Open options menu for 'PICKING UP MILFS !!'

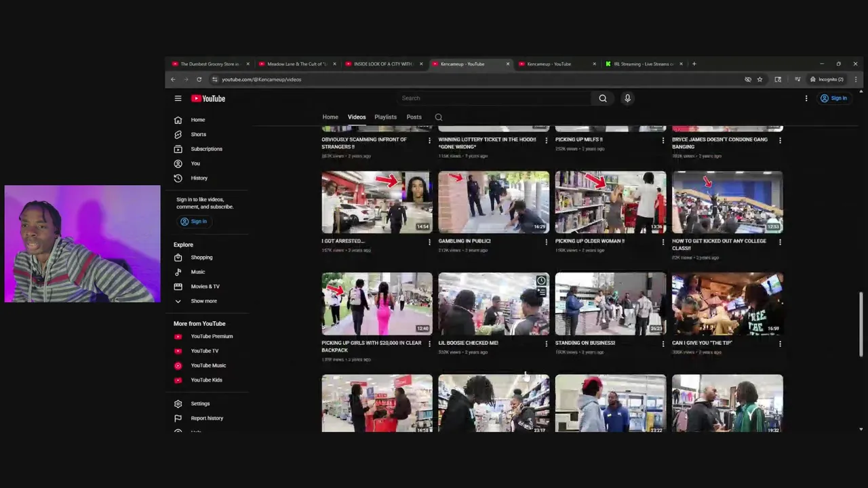pyautogui.click(x=663, y=140)
